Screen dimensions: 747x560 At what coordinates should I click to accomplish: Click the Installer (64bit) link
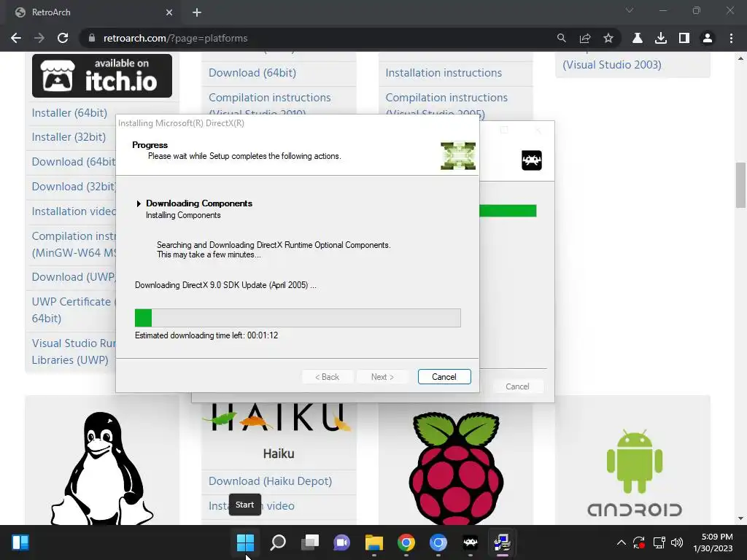click(x=69, y=113)
